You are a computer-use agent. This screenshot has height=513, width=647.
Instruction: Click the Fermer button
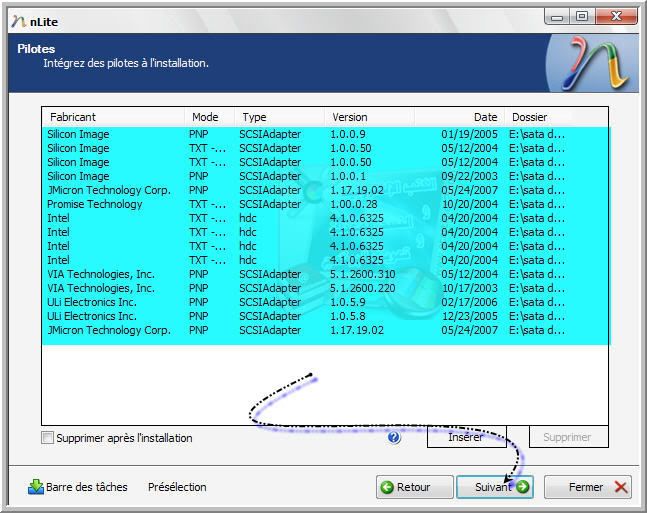coord(588,487)
